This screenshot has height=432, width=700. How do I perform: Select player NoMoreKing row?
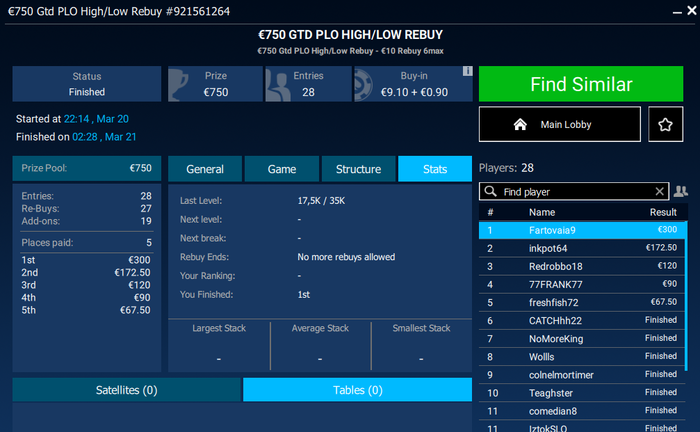coord(582,338)
